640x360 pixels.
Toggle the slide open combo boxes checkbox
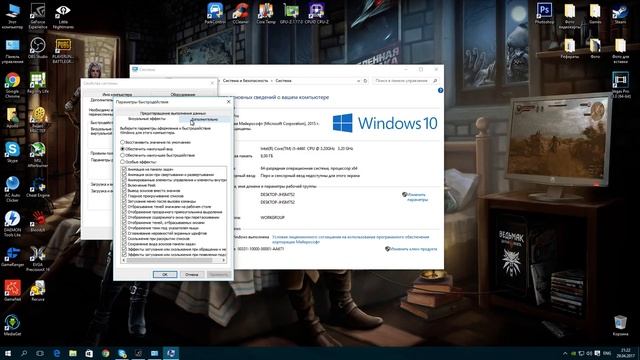124,238
